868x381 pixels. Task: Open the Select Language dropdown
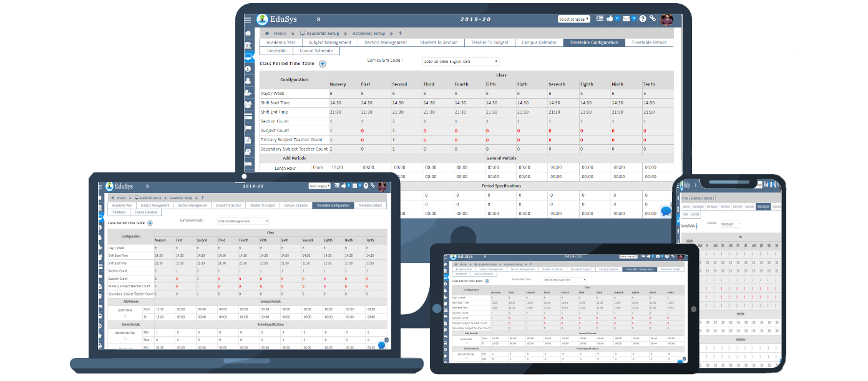pos(574,19)
